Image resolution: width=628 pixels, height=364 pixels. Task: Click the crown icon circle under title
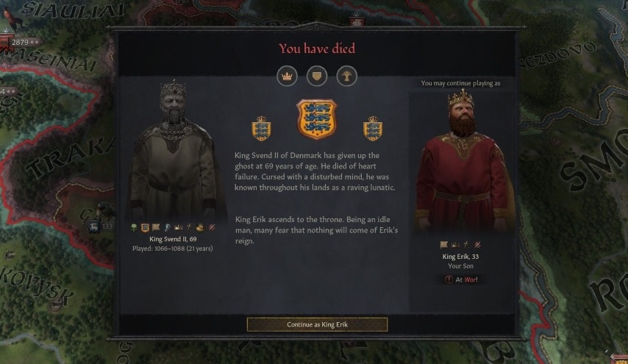tap(287, 76)
